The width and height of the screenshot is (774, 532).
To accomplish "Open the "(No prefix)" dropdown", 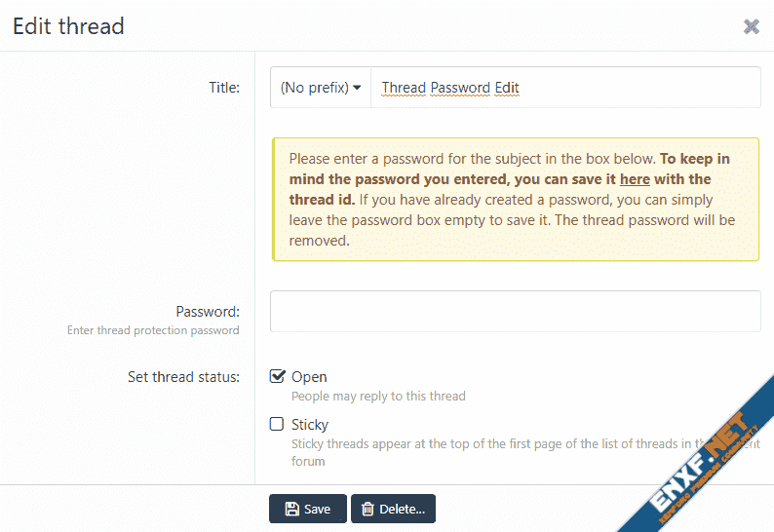I will click(x=320, y=88).
